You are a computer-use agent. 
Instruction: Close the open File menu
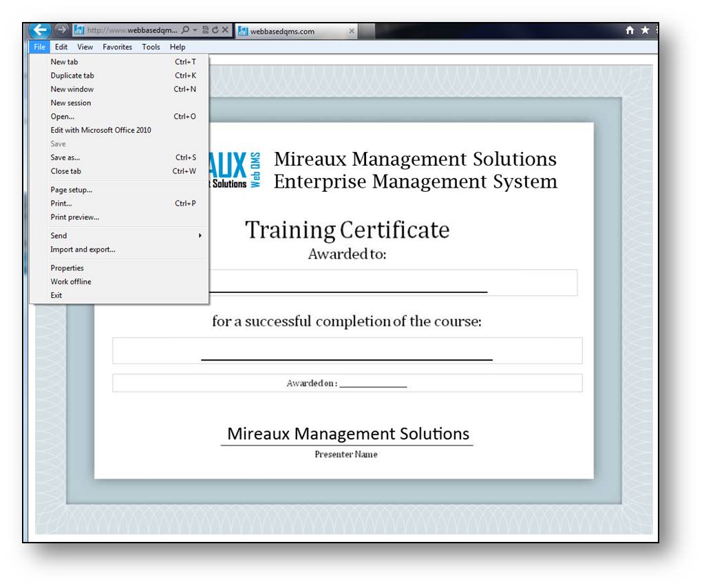[x=39, y=47]
